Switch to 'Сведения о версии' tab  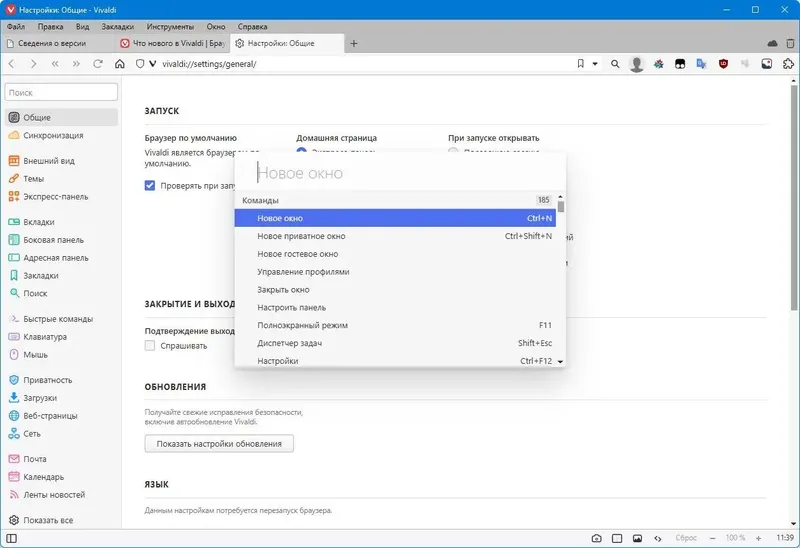[57, 43]
